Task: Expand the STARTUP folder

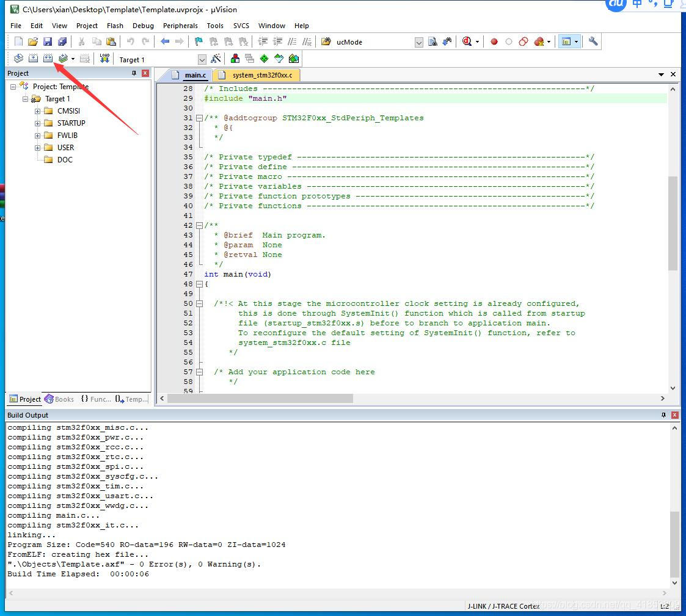Action: click(38, 123)
